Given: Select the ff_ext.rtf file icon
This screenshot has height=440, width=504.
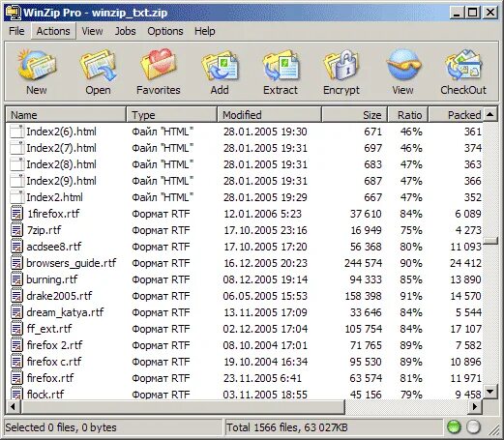Looking at the screenshot, I should 16,329.
